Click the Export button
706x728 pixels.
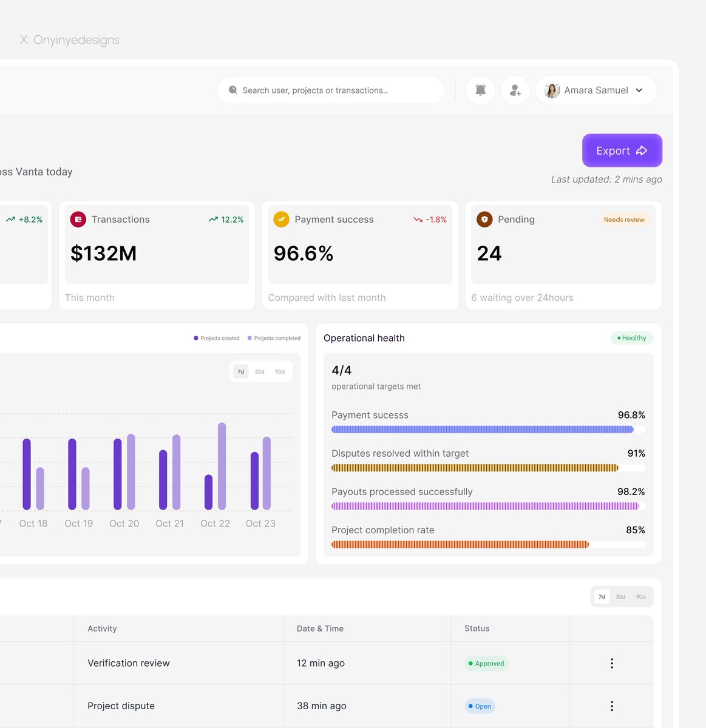click(622, 150)
